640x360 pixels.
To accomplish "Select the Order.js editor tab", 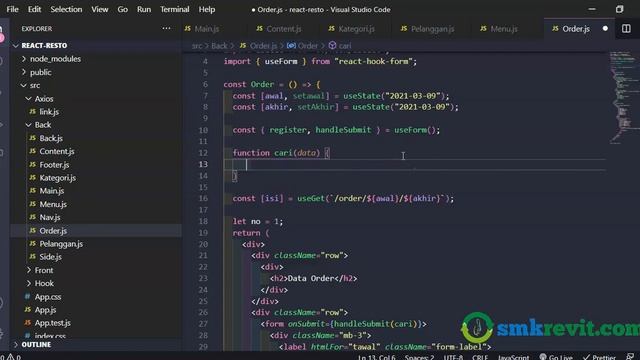I will coord(576,29).
